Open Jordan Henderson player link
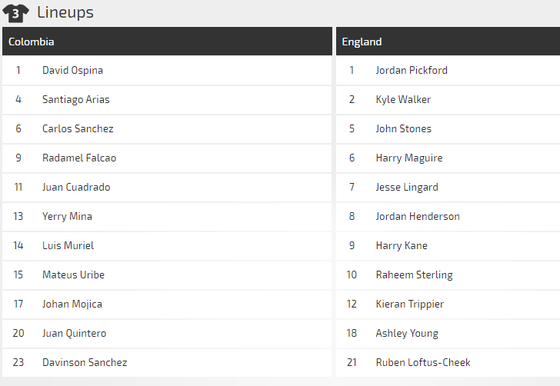This screenshot has width=560, height=386. coord(418,216)
